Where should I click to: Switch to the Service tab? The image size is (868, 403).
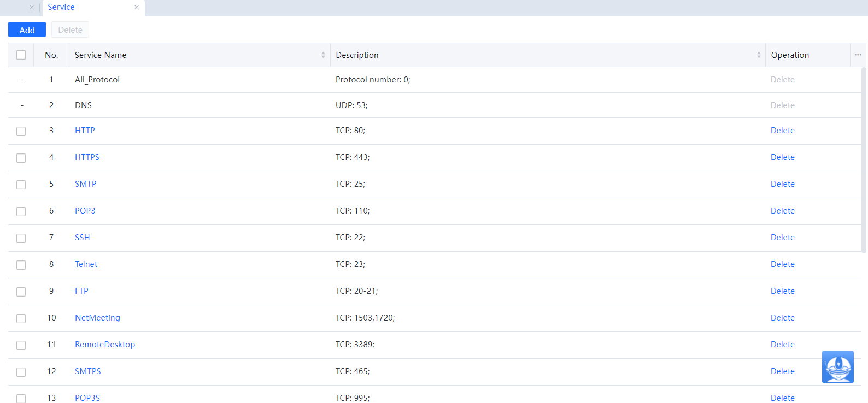[x=61, y=7]
